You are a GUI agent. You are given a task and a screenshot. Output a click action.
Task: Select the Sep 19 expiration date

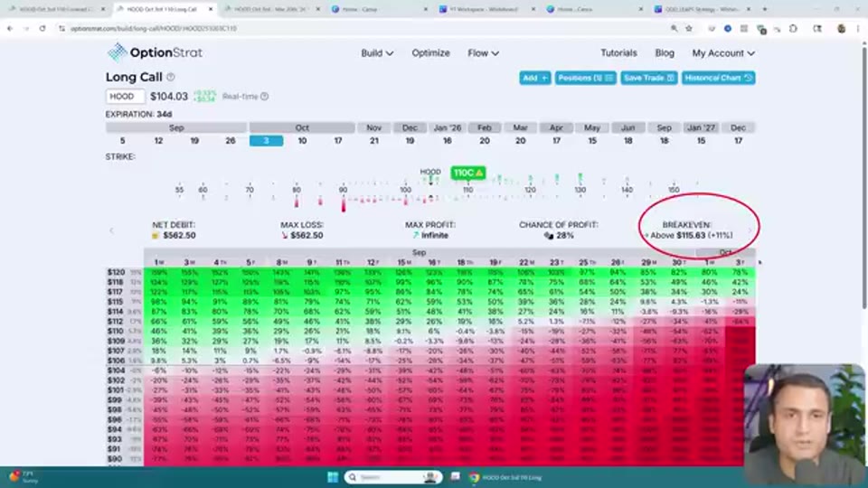click(194, 141)
